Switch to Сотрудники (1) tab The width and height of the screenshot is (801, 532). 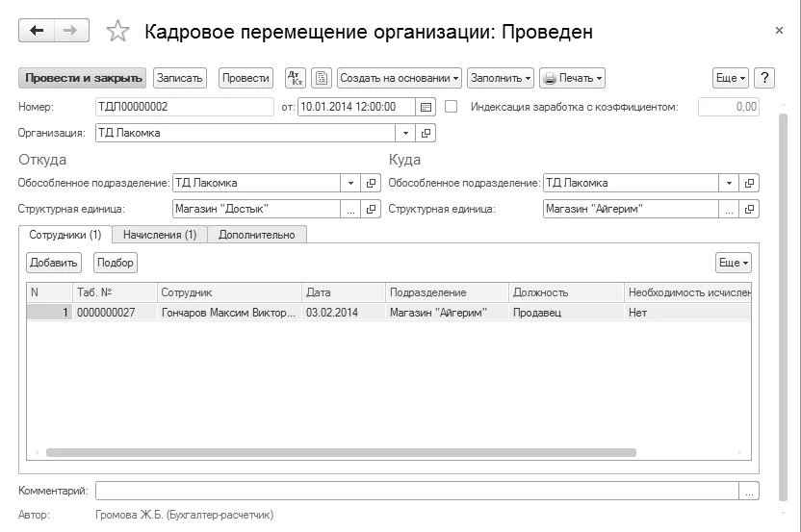65,235
